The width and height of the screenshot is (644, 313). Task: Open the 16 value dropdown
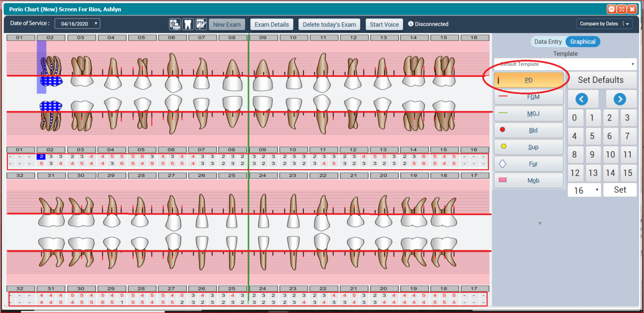pyautogui.click(x=584, y=190)
